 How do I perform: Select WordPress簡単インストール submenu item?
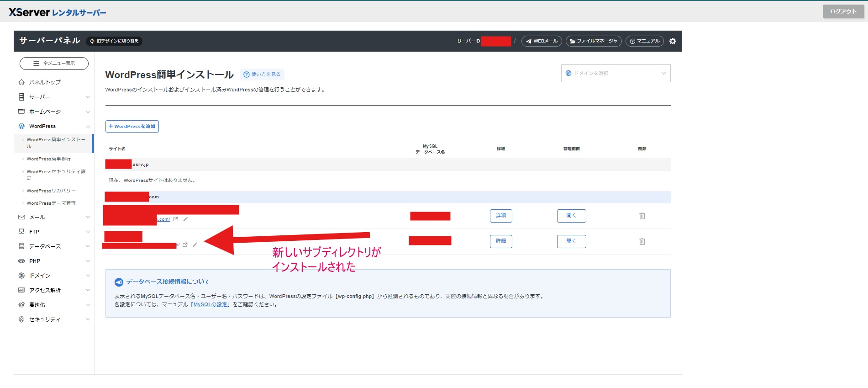pyautogui.click(x=54, y=143)
